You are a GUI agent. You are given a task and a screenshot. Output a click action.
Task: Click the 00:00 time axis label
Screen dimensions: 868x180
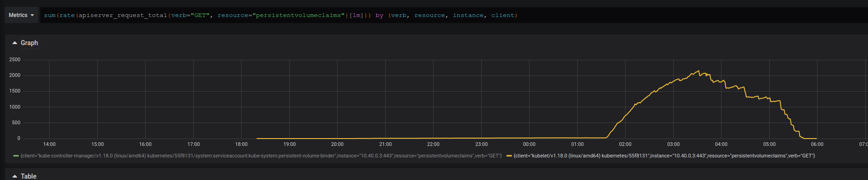(x=529, y=144)
